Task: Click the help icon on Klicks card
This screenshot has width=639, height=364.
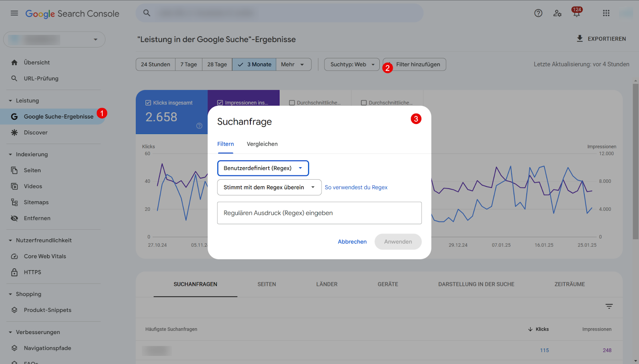Action: point(199,126)
